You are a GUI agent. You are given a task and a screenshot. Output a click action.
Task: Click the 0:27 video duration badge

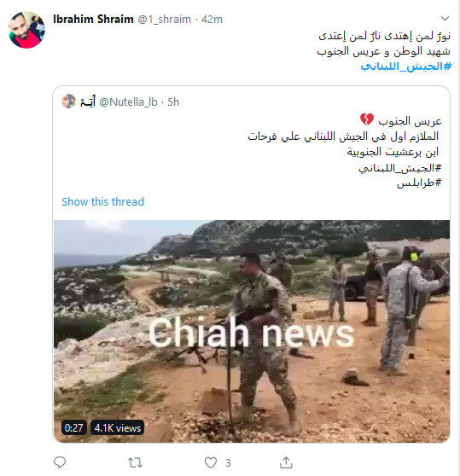pos(73,428)
